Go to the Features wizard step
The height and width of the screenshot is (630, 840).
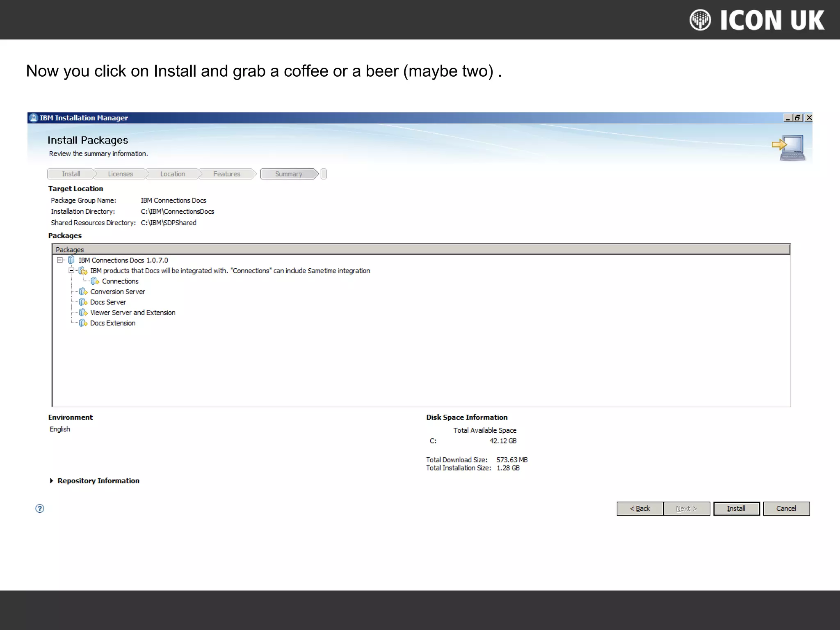point(226,174)
